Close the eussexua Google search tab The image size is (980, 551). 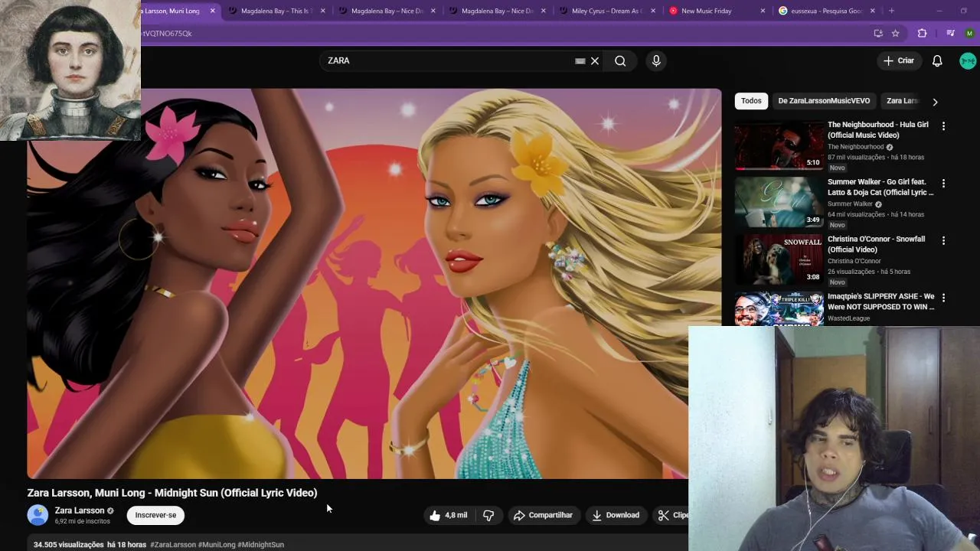[872, 11]
